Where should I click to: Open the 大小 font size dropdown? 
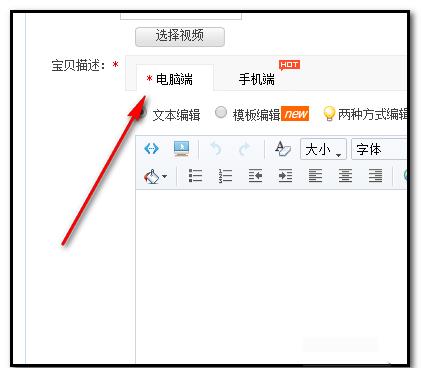tap(323, 149)
